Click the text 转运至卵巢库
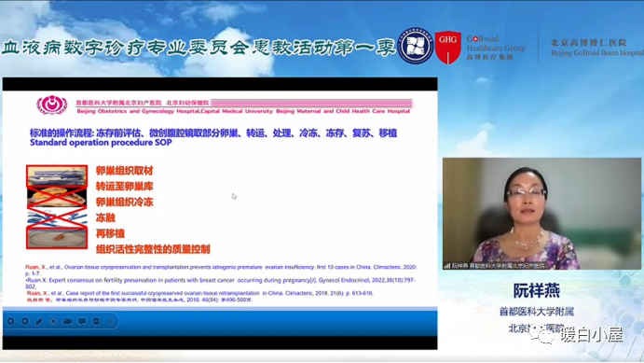This screenshot has height=363, width=644. [125, 187]
